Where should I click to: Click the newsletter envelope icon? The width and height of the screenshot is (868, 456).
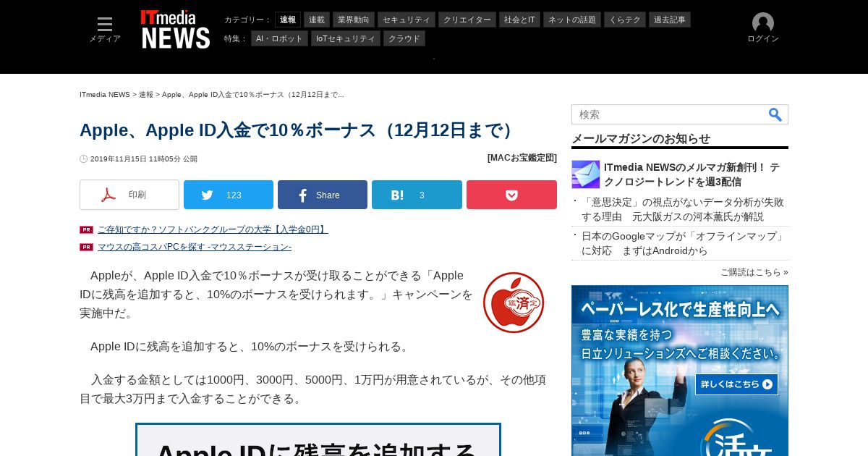coord(586,174)
